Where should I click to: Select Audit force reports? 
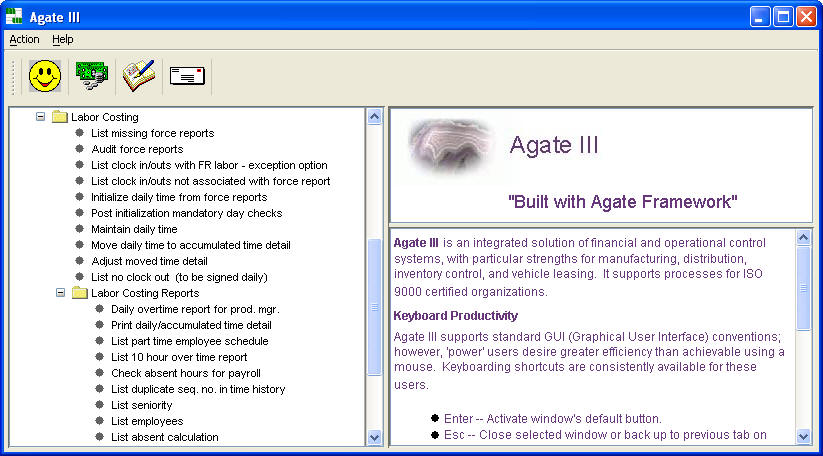tap(137, 149)
